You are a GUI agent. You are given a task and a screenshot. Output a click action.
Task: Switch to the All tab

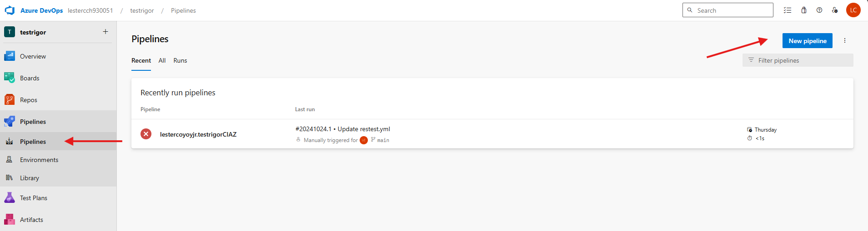coord(162,60)
